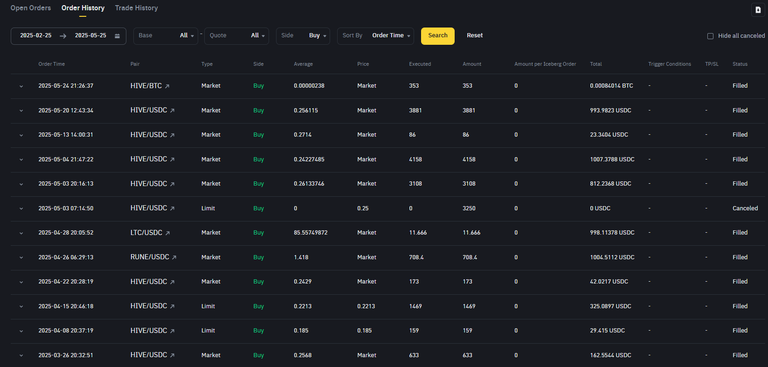
Task: Expand the 2025-04-08 20:37:19 order row
Action: tap(21, 331)
